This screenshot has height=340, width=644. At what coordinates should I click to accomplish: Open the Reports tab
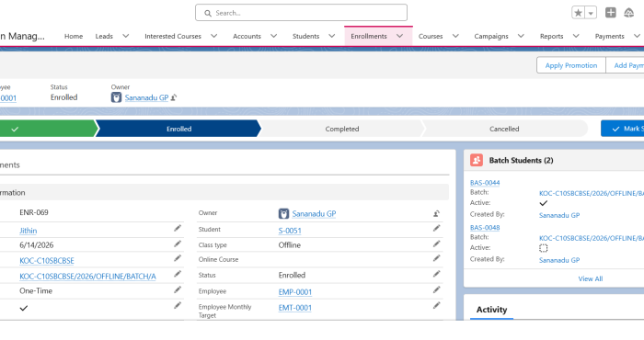pos(551,36)
